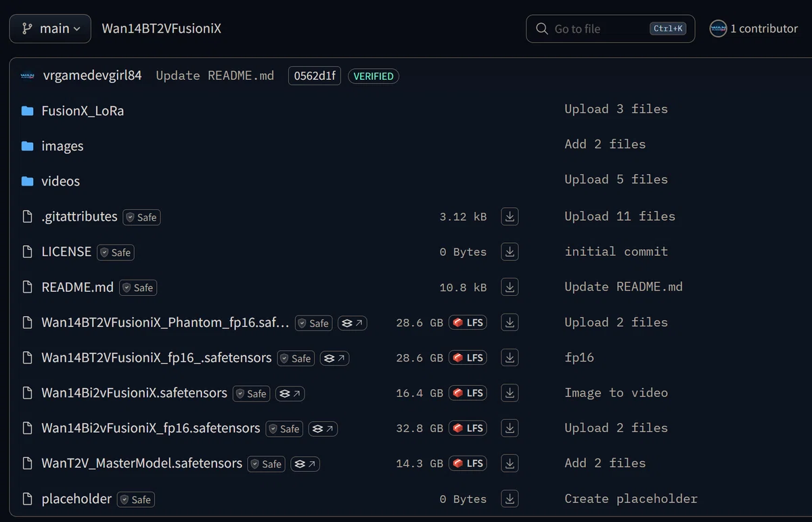Open WanT2V_MasterModel.safetensors file

pos(141,463)
